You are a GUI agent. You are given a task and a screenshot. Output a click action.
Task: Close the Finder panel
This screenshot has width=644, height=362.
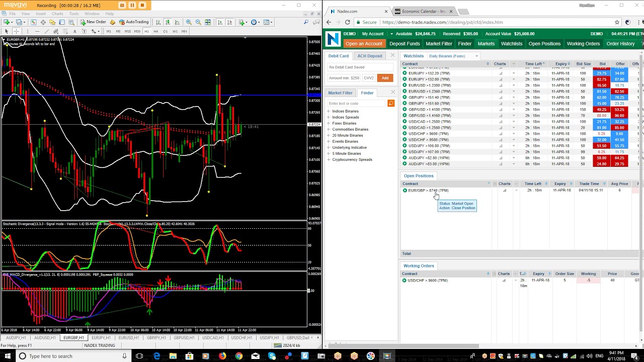point(392,93)
